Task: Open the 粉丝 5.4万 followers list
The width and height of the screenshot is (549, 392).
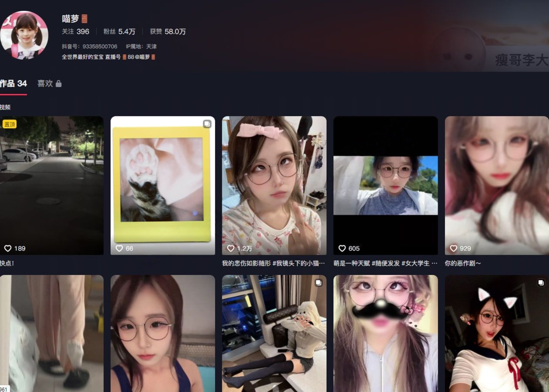Action: (119, 31)
